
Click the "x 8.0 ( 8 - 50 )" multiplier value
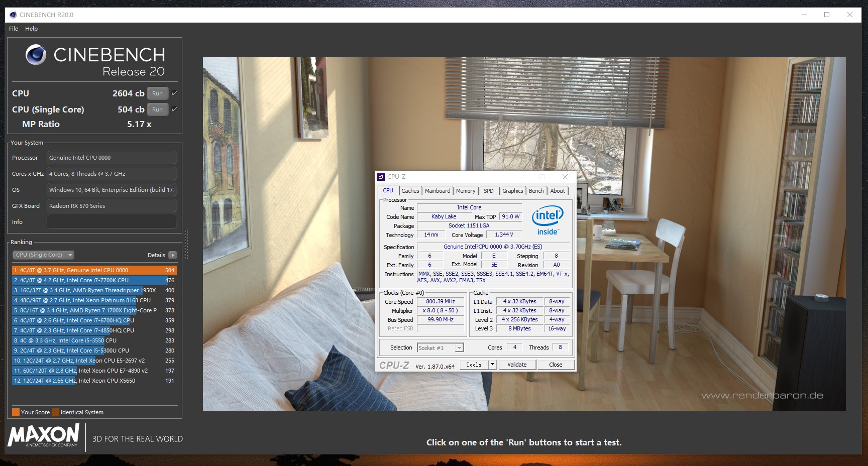click(x=441, y=310)
